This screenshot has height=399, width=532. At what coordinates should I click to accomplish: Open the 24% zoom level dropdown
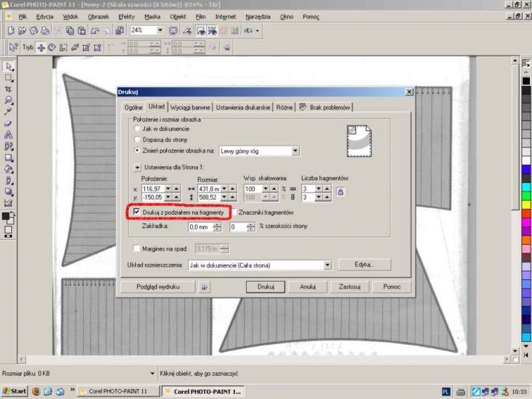click(160, 30)
